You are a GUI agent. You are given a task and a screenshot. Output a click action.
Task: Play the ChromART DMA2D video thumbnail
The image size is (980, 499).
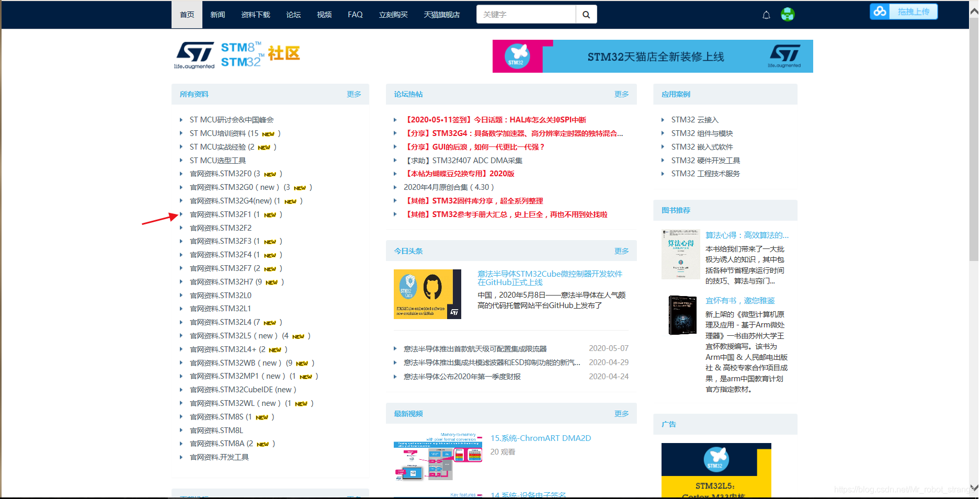click(x=438, y=457)
